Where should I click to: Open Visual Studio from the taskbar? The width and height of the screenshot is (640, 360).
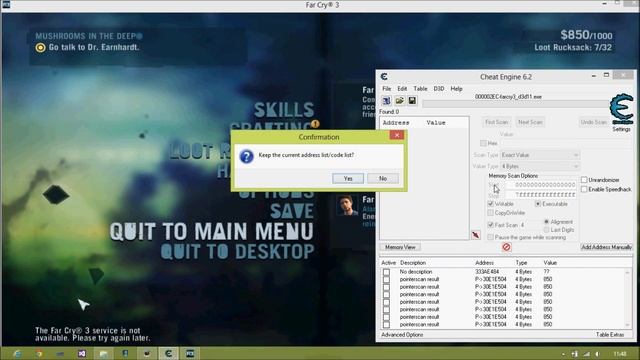point(82,354)
